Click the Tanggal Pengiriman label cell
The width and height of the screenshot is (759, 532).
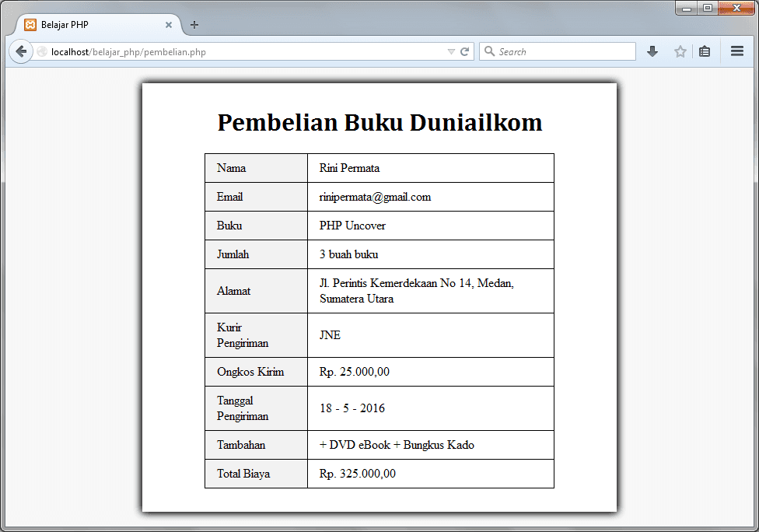coord(256,408)
